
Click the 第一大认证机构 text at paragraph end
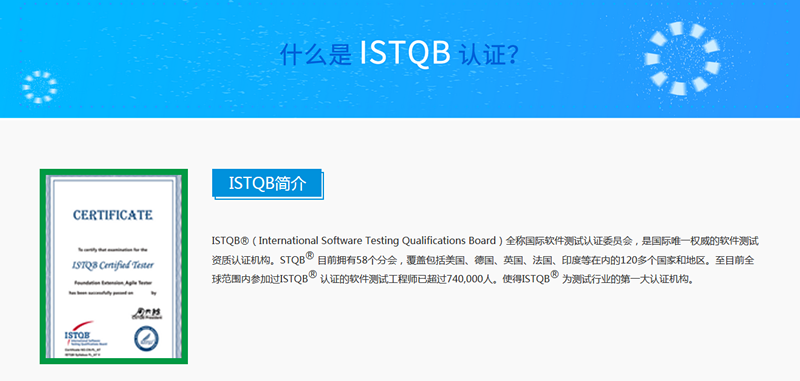[651, 280]
